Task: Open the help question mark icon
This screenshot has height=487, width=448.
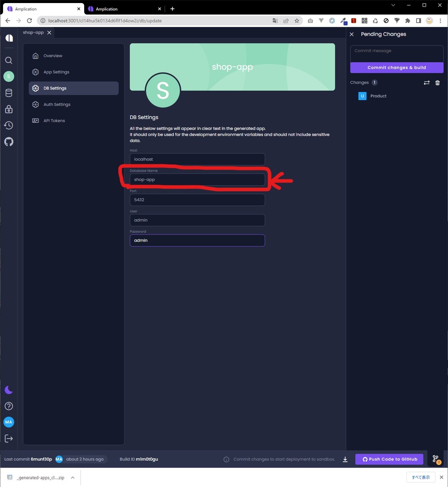Action: point(9,406)
